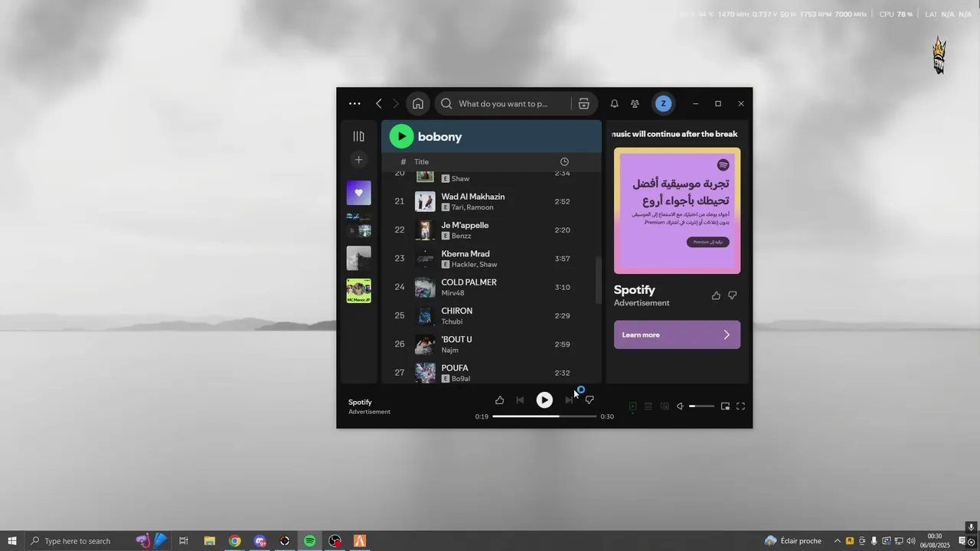The height and width of the screenshot is (551, 980).
Task: Go back with the left arrow
Action: (378, 103)
